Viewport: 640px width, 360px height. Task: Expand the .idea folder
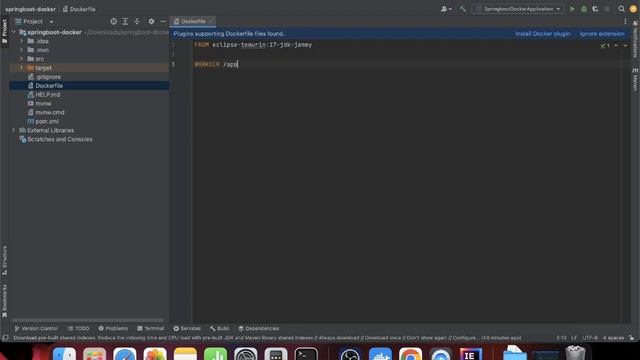(x=22, y=41)
